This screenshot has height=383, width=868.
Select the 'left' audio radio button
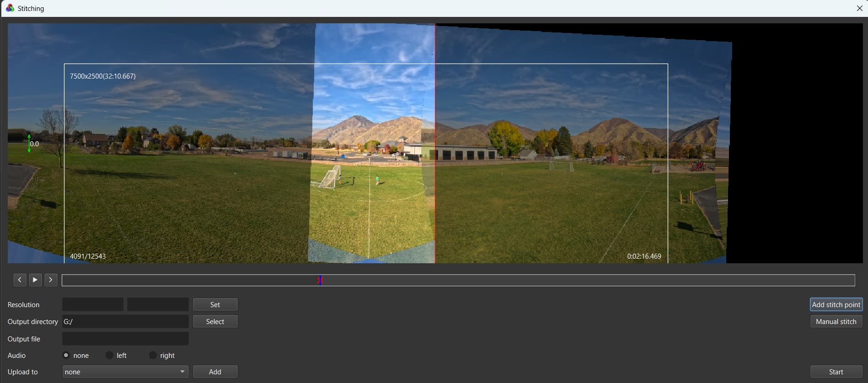point(109,355)
